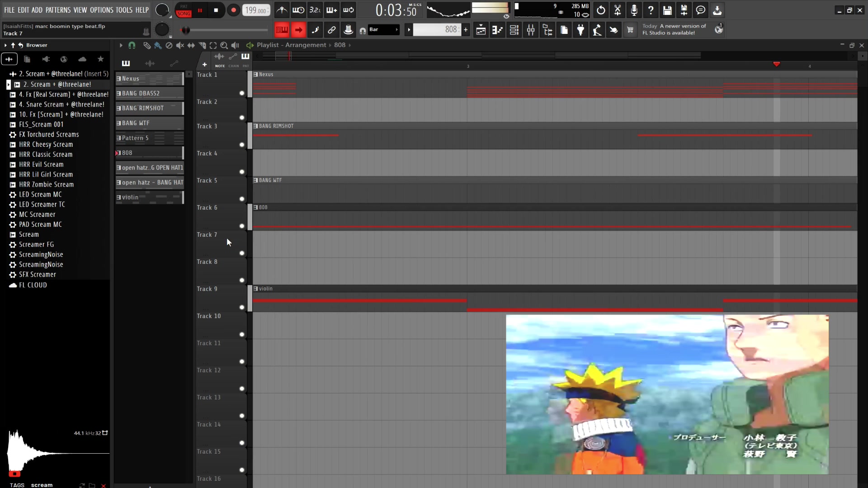Select the slip tool in Playlist toolbar
The height and width of the screenshot is (488, 868).
pos(191,45)
